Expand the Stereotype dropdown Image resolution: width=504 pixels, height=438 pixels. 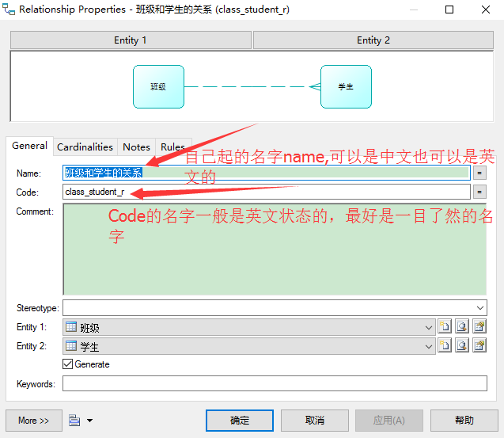click(x=480, y=308)
